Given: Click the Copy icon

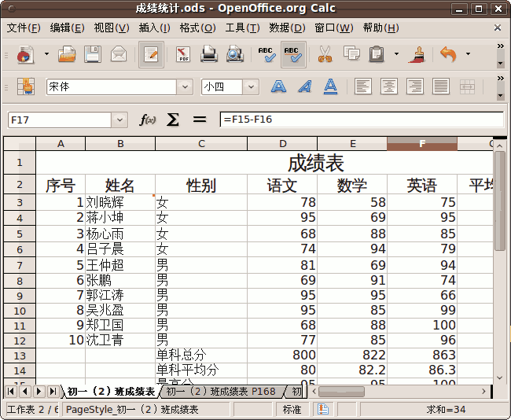Looking at the screenshot, I should click(x=351, y=53).
